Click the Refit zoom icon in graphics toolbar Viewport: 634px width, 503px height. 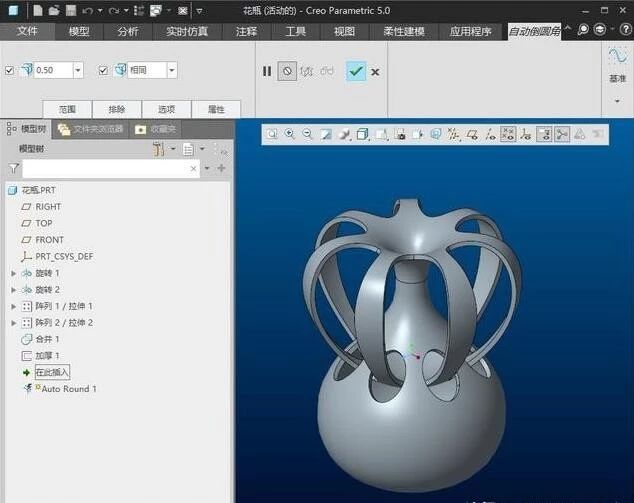[272, 134]
